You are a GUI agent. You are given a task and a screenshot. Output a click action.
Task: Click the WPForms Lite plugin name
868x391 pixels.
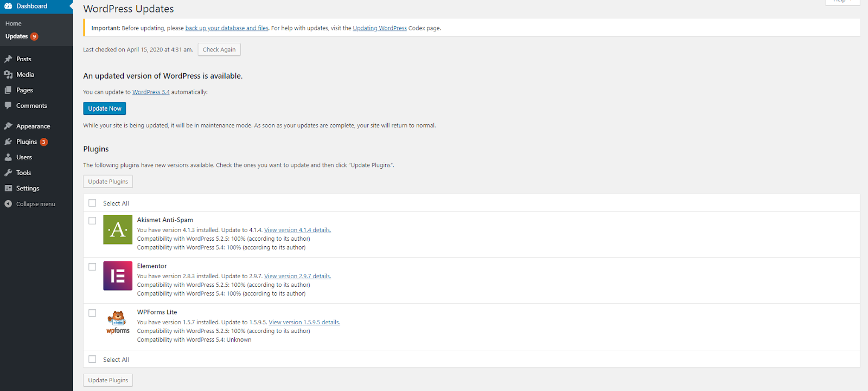(x=157, y=312)
